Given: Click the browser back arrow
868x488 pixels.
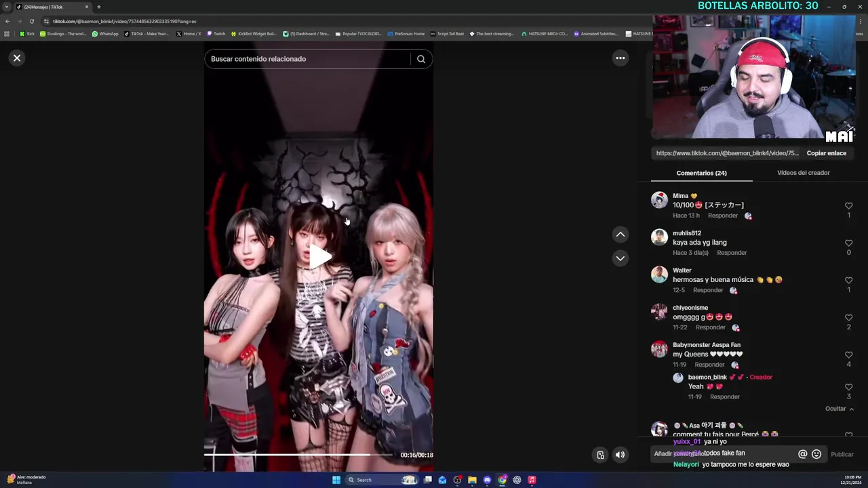Looking at the screenshot, I should pos(7,21).
